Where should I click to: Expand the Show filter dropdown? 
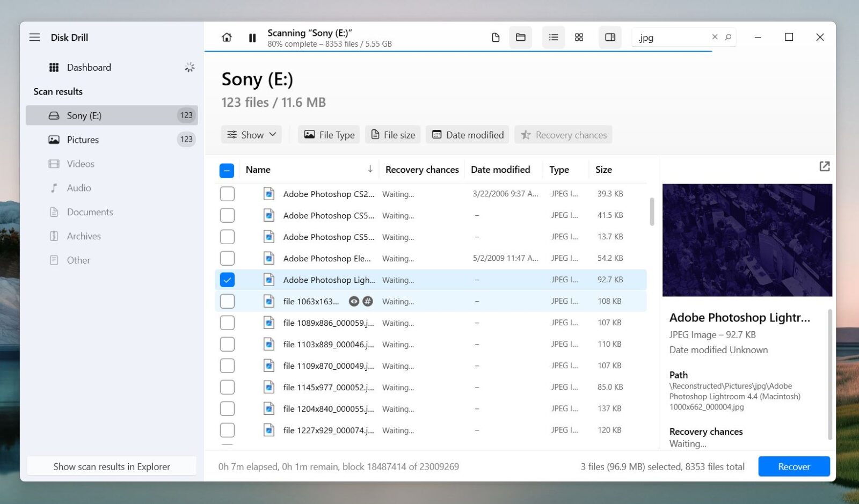pyautogui.click(x=251, y=135)
